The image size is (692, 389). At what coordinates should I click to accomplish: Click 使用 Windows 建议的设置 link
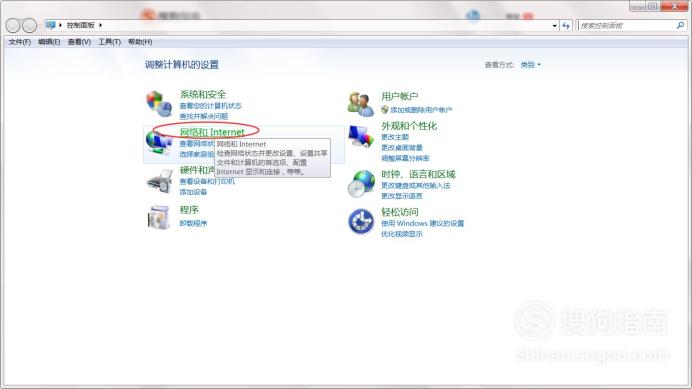(x=422, y=223)
